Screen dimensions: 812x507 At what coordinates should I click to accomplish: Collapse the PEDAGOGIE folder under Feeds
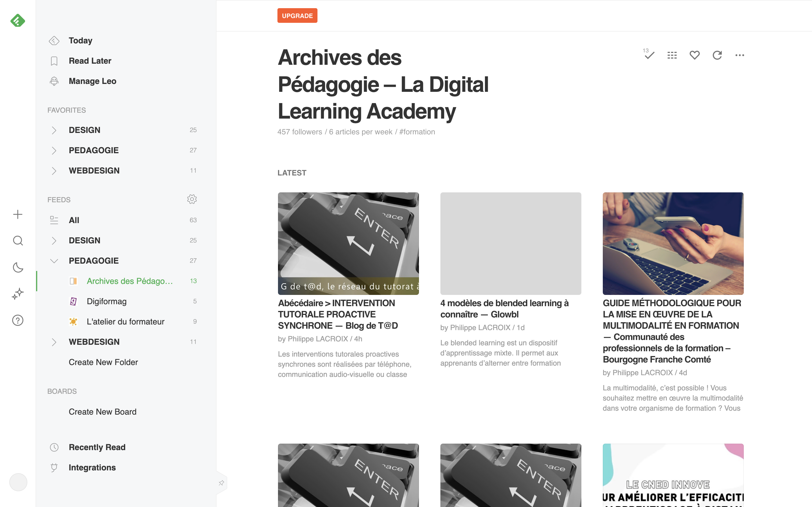click(54, 261)
